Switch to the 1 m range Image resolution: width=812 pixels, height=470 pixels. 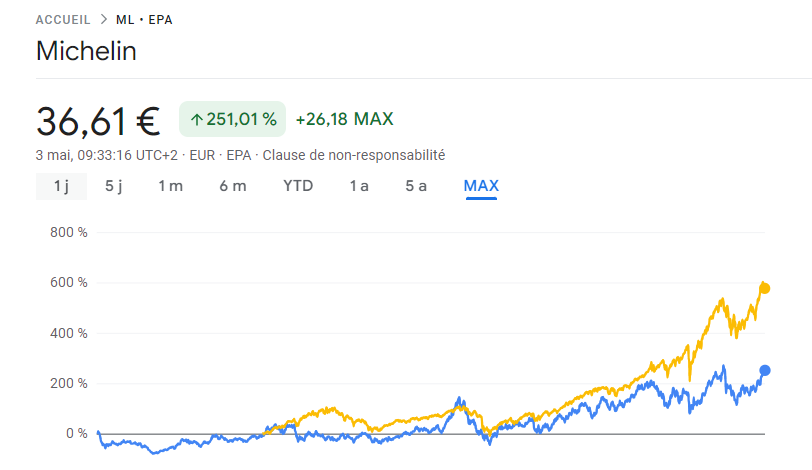coord(170,186)
